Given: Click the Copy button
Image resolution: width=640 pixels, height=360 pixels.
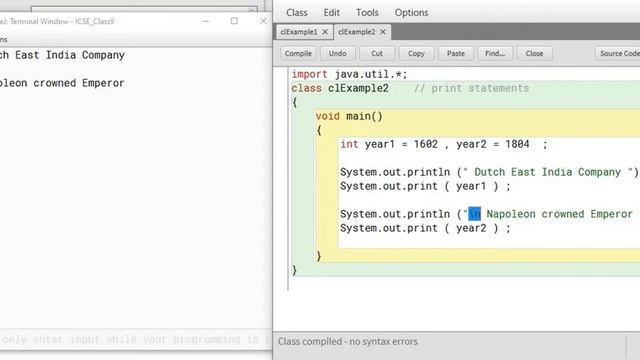Looking at the screenshot, I should pos(416,53).
